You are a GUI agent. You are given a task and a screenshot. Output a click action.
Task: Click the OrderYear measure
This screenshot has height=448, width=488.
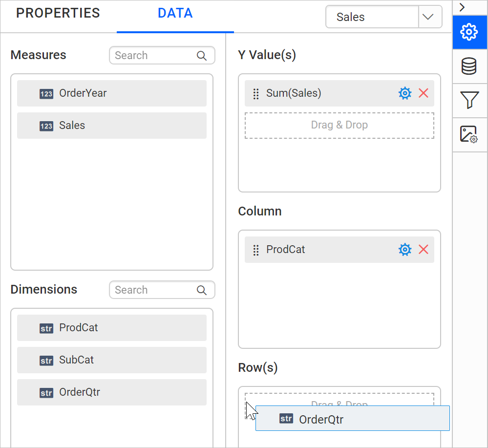click(111, 93)
